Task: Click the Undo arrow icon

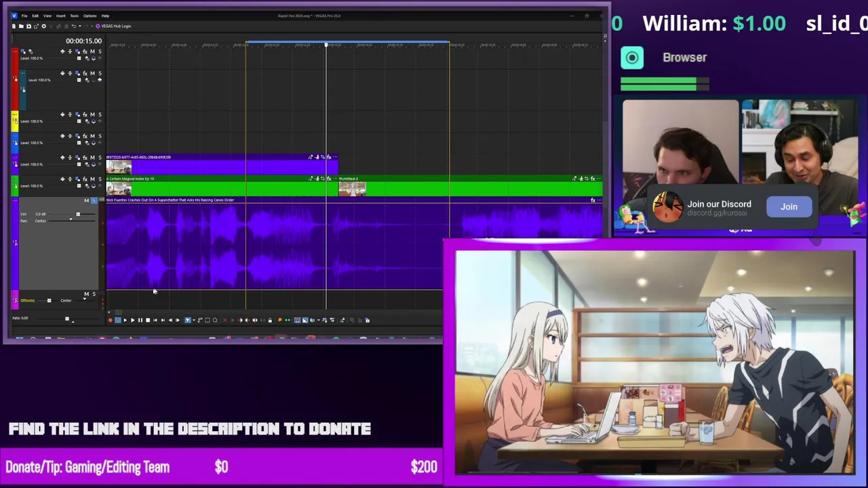Action: point(73,26)
